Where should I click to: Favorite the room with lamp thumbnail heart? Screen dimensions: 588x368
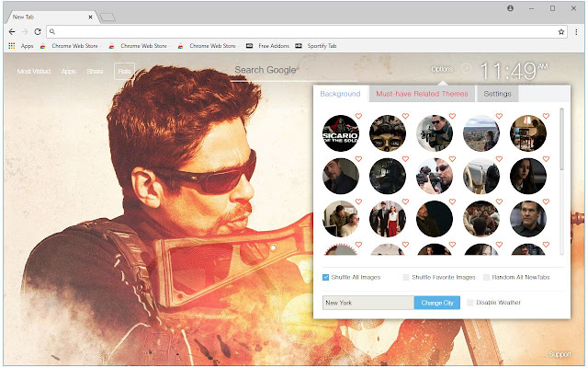click(x=546, y=116)
